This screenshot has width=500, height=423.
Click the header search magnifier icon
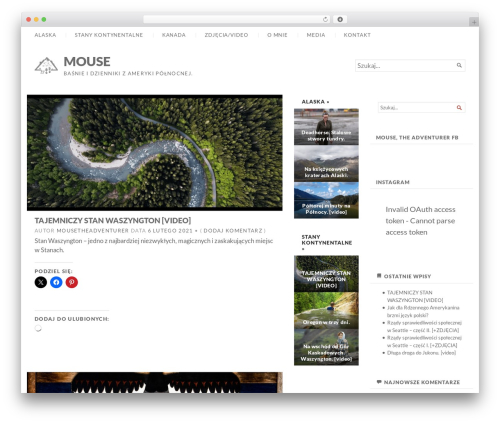(x=459, y=65)
